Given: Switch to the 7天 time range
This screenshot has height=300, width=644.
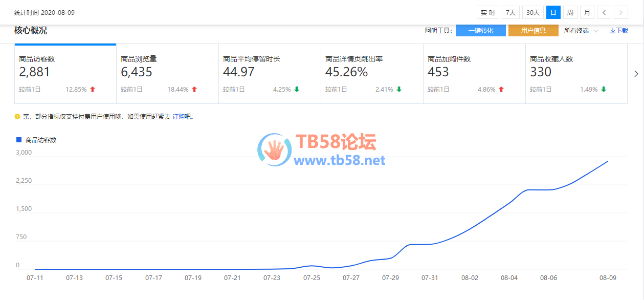Looking at the screenshot, I should click(x=510, y=13).
